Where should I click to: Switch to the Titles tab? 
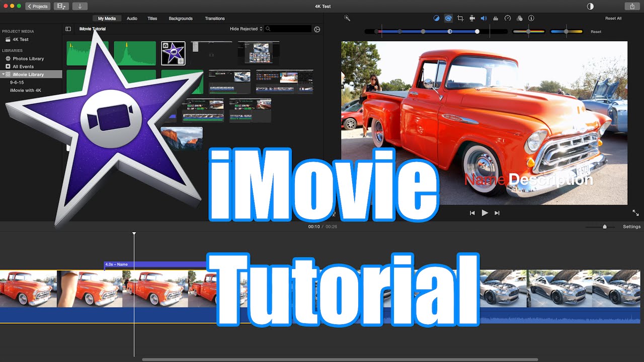click(x=152, y=19)
